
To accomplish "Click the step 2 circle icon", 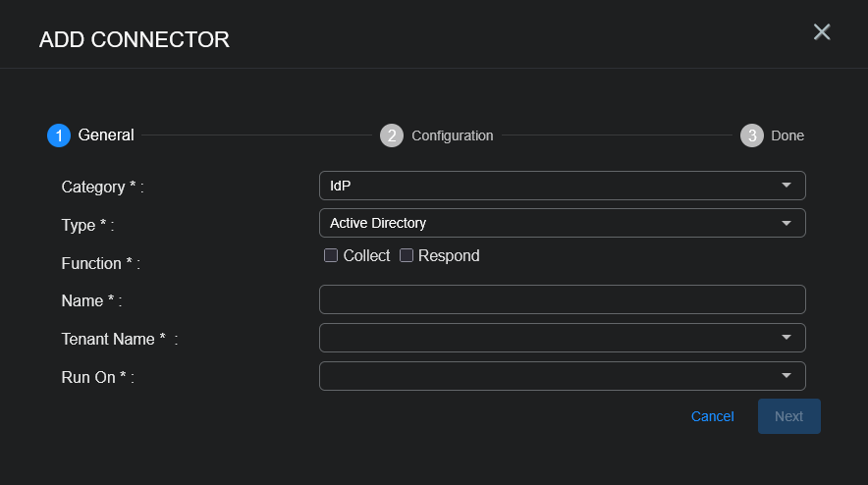I will (392, 135).
